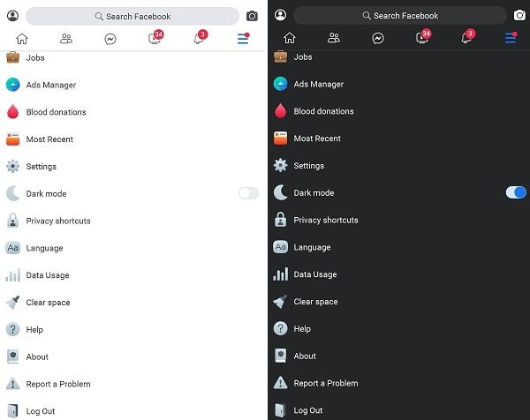Open About label in light panel
Image resolution: width=530 pixels, height=420 pixels.
(37, 356)
